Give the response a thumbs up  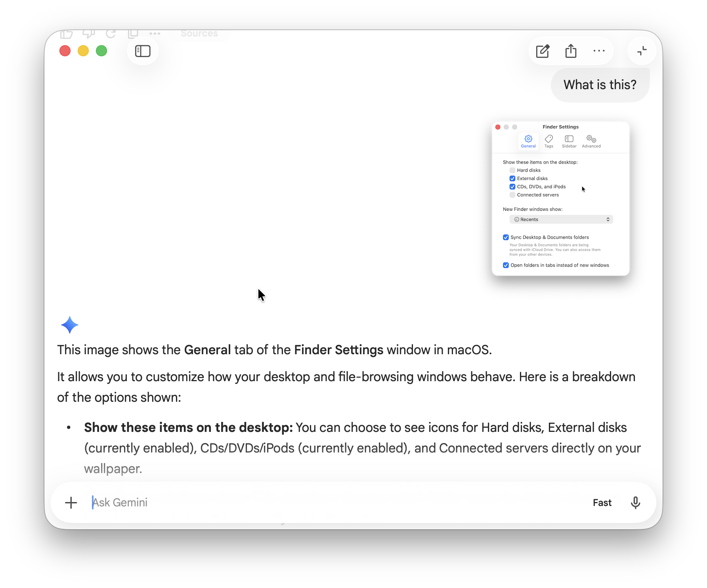(66, 34)
